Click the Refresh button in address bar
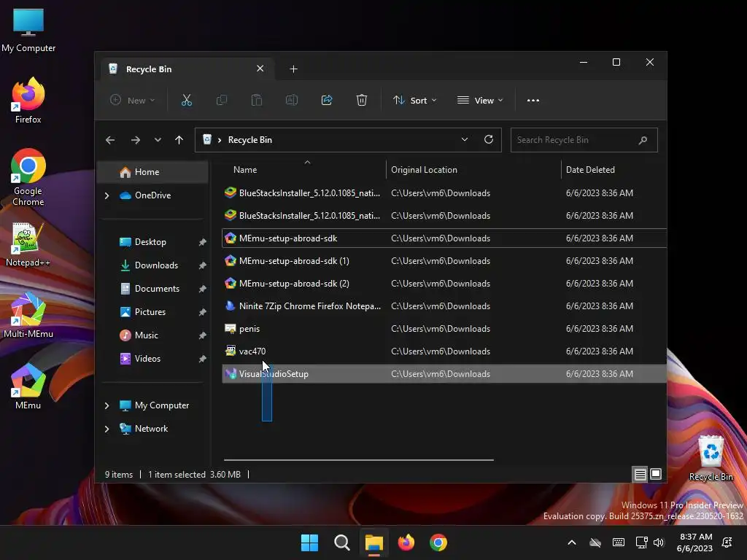This screenshot has width=747, height=560. pos(488,139)
